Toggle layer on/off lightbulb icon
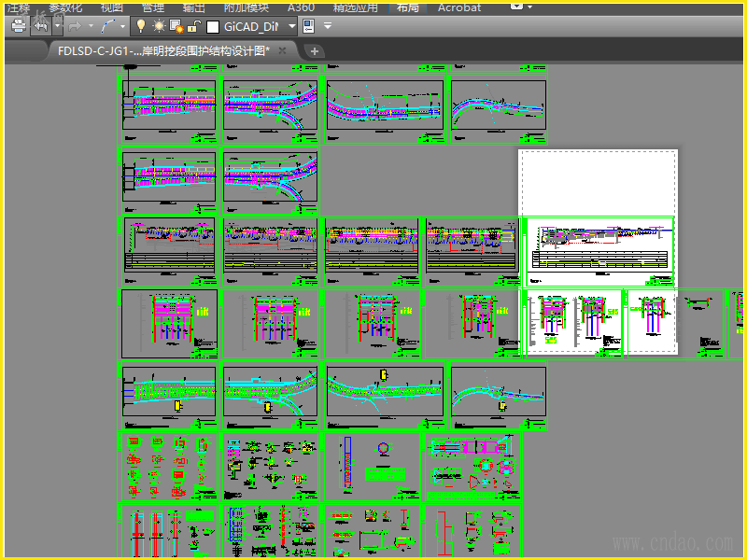 pyautogui.click(x=141, y=26)
